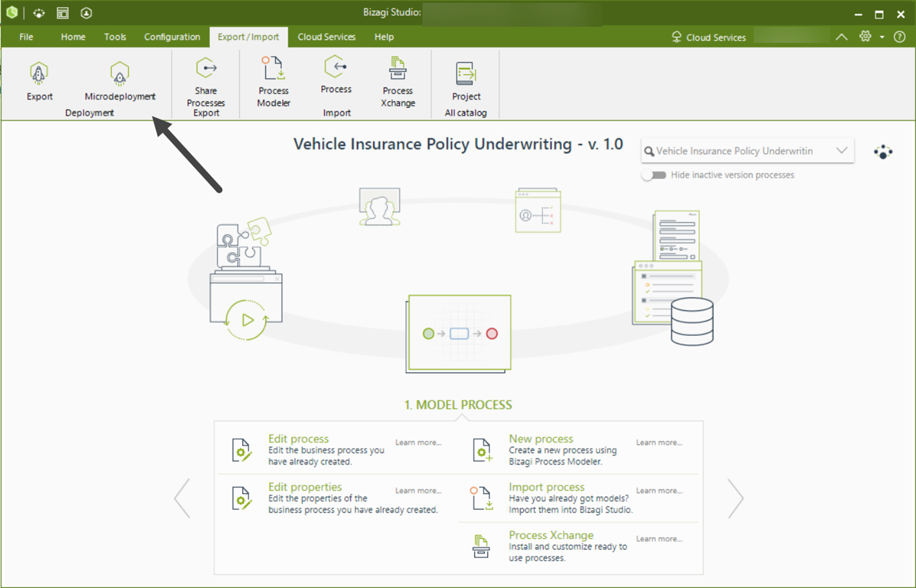Click the Project All catalog icon

(x=466, y=74)
